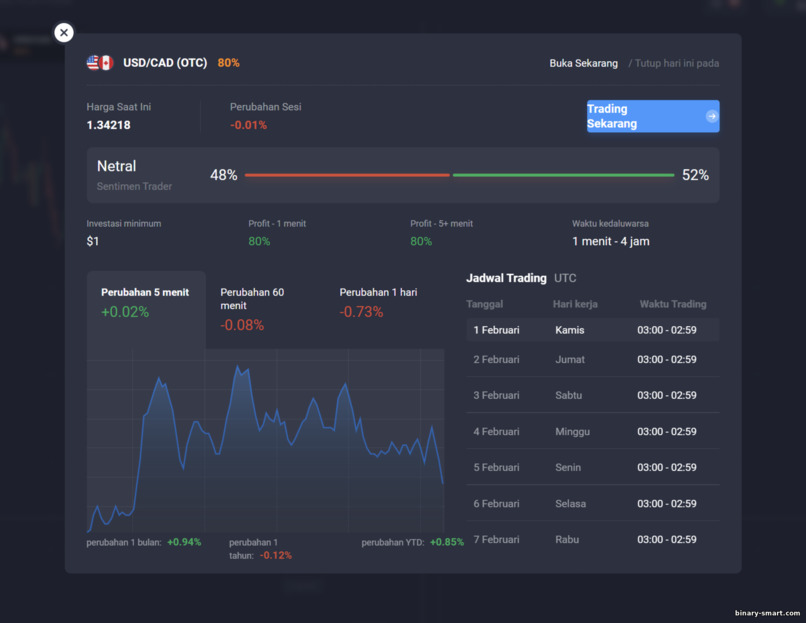Click the session change -0.01% value

[248, 125]
